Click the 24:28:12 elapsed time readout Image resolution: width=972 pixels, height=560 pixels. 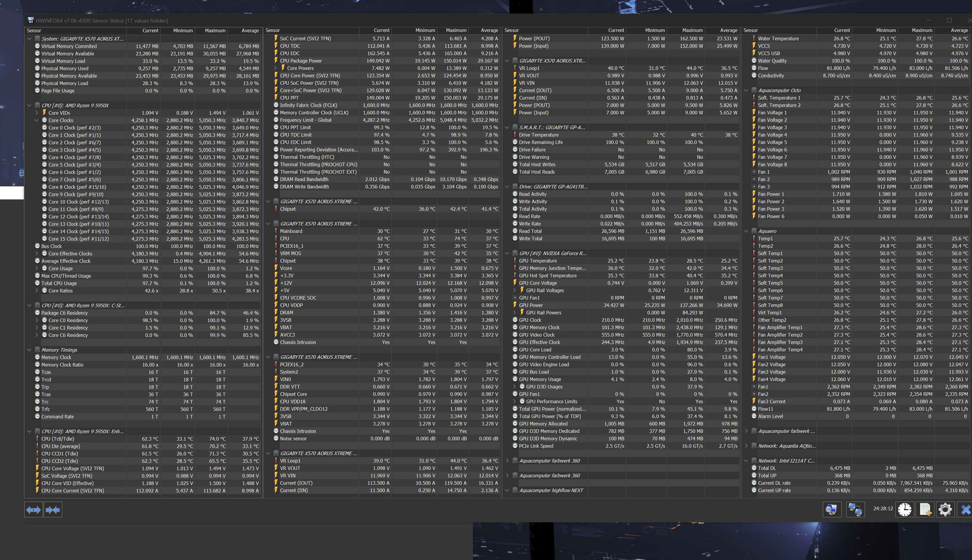(x=883, y=508)
